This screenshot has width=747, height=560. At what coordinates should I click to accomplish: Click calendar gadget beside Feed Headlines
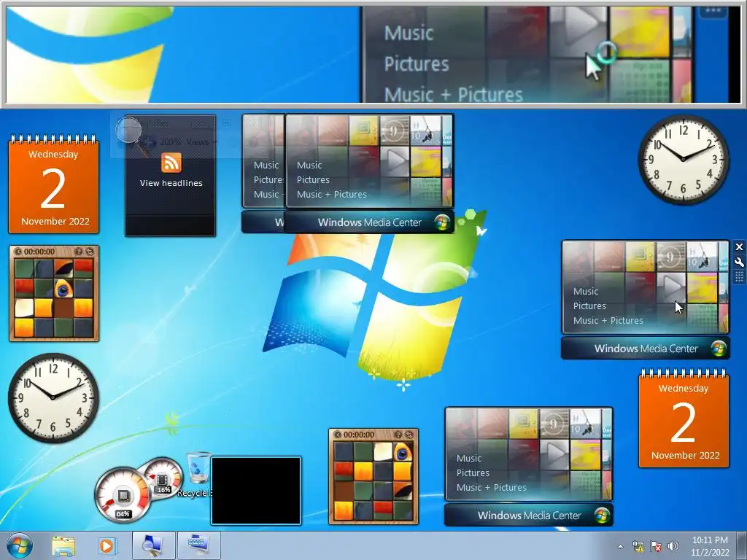coord(53,184)
